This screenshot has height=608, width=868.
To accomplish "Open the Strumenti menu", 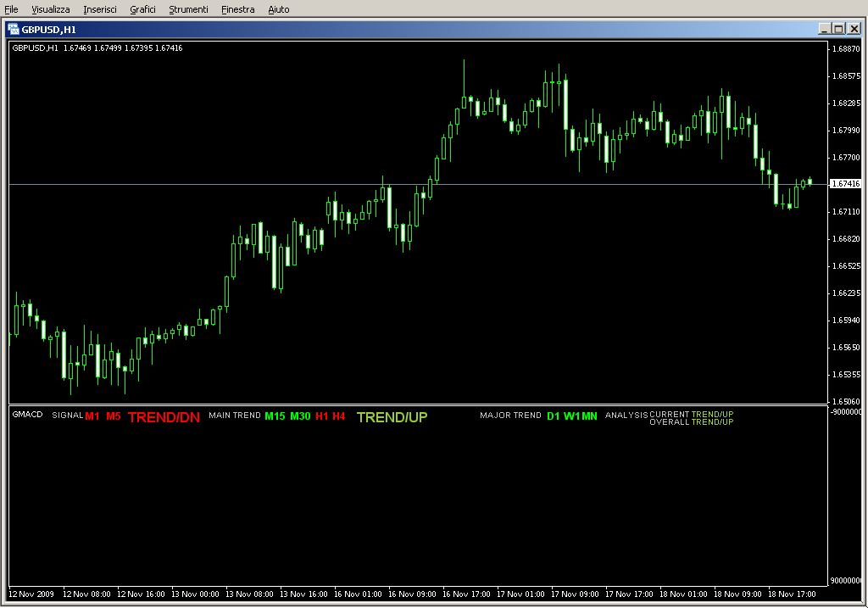I will pyautogui.click(x=188, y=9).
